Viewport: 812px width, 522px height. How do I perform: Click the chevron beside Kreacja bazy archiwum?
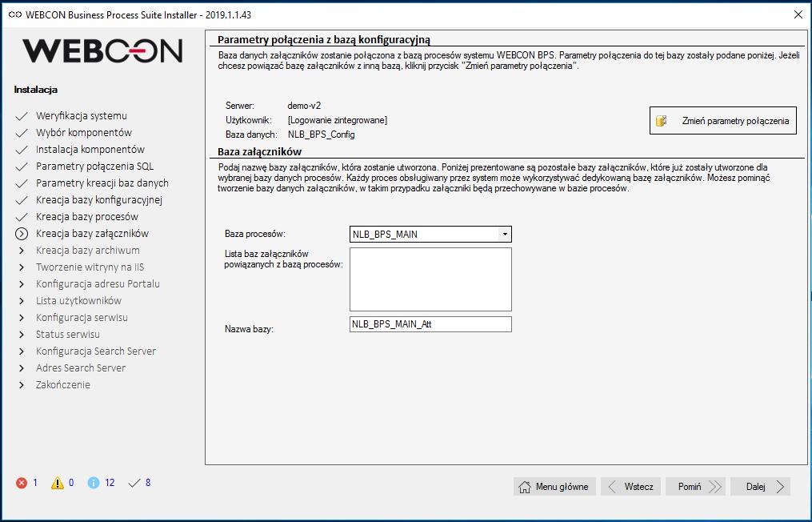(22, 251)
